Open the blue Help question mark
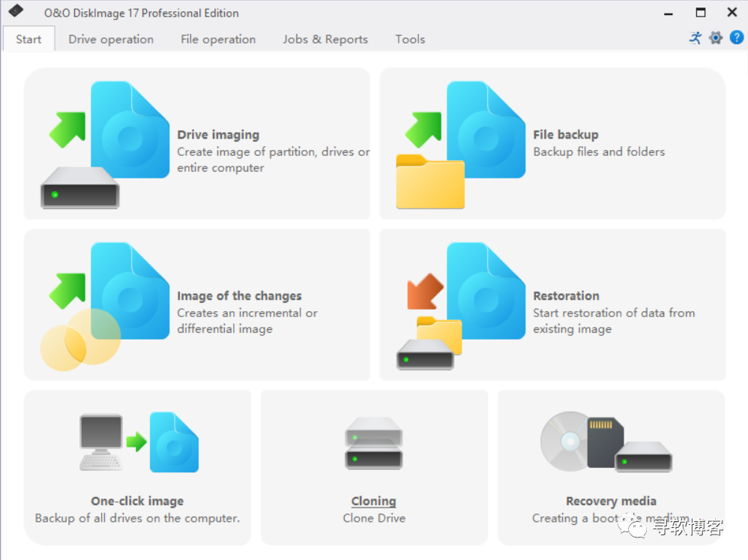The height and width of the screenshot is (560, 748). pyautogui.click(x=738, y=37)
